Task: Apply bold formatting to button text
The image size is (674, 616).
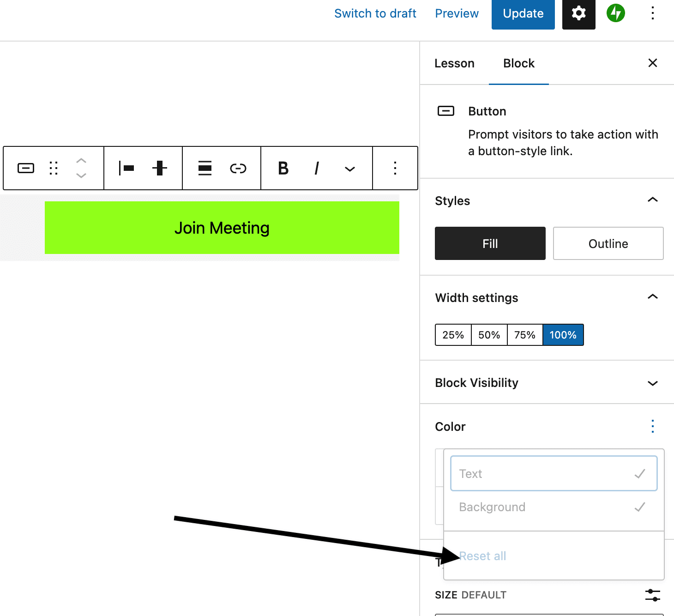Action: (283, 168)
